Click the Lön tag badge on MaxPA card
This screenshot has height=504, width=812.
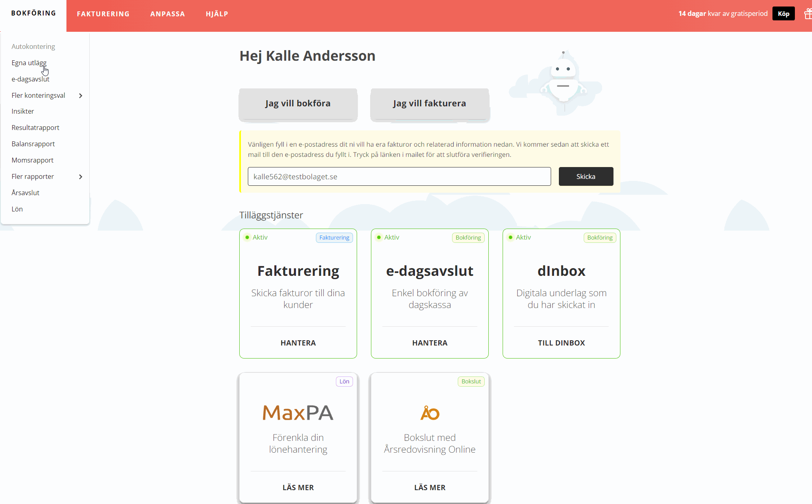tap(344, 381)
